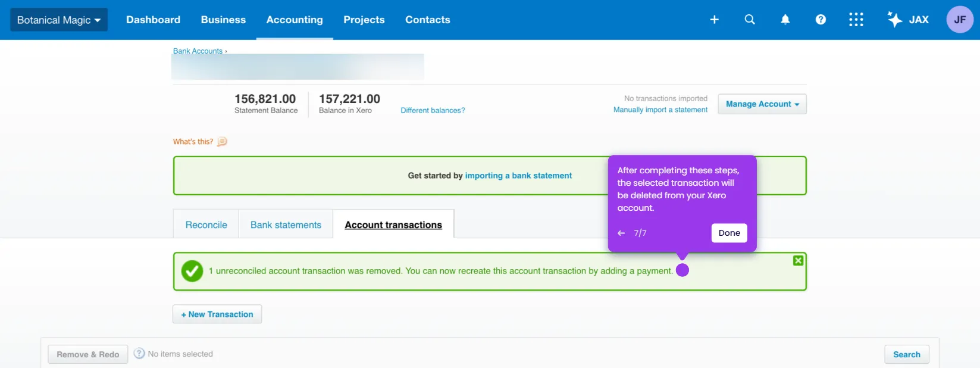Click Manually import a statement link
The width and height of the screenshot is (980, 368).
[660, 110]
